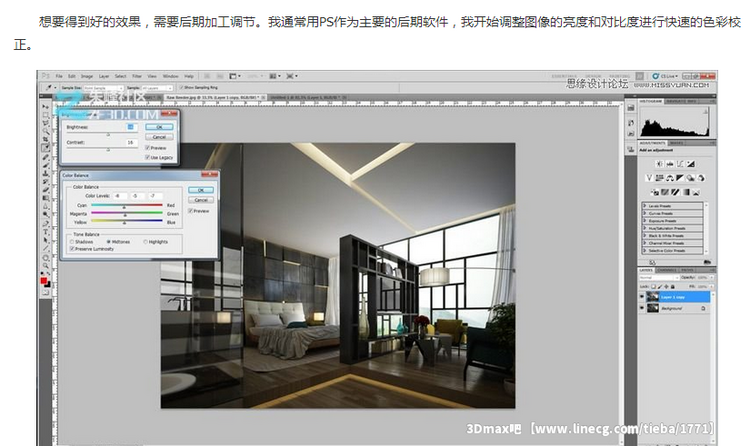Toggle Preview checkbox in Brightness dialog
The width and height of the screenshot is (750, 446).
[x=148, y=148]
